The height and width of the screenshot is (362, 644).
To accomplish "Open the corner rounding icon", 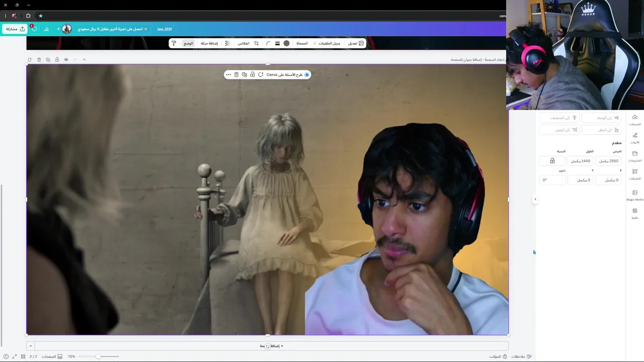I will point(268,43).
